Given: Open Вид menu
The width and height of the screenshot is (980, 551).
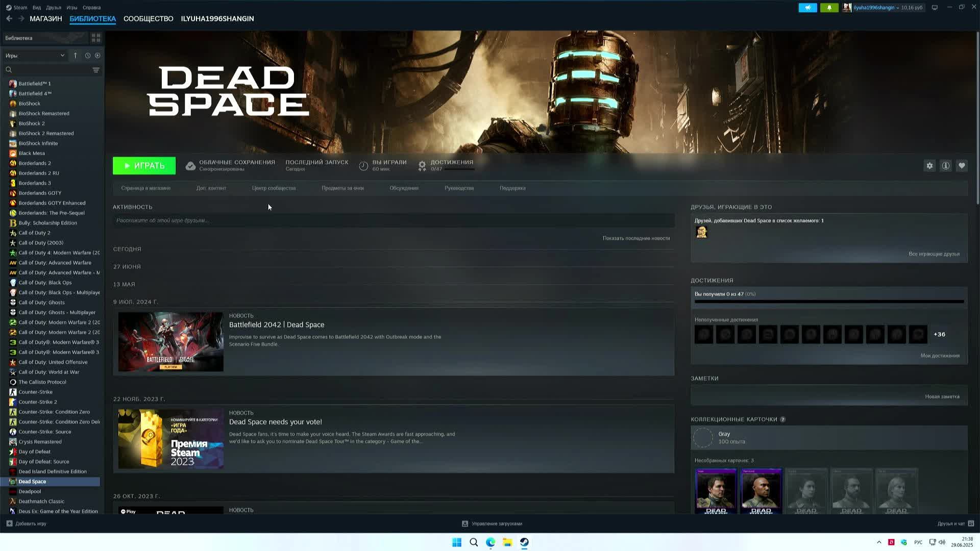Looking at the screenshot, I should (x=37, y=8).
